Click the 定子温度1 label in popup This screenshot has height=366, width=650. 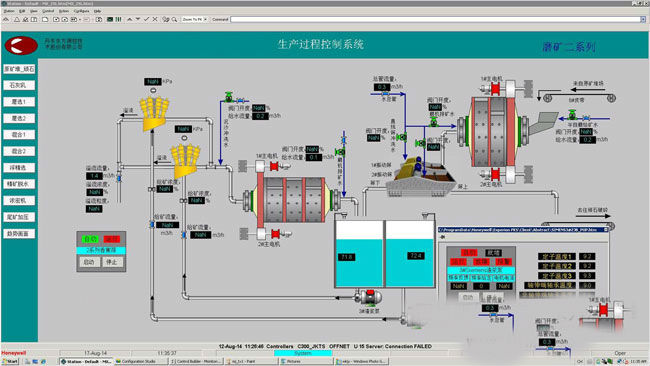coord(557,257)
